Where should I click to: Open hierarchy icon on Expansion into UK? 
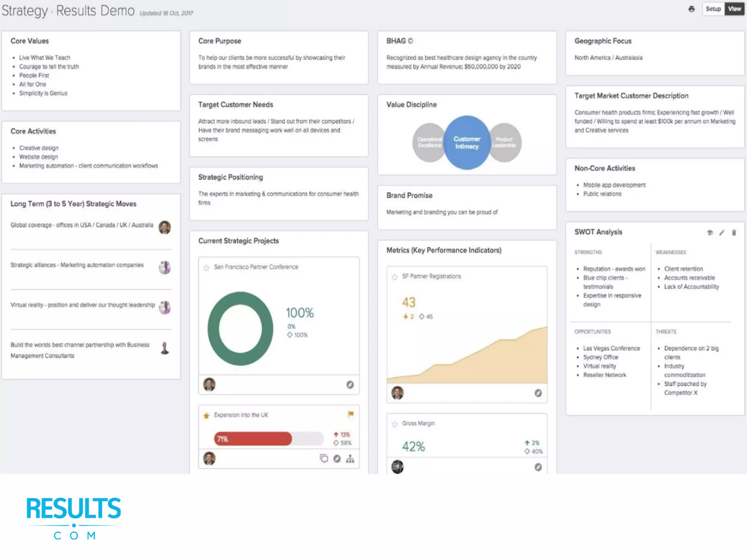click(x=350, y=459)
